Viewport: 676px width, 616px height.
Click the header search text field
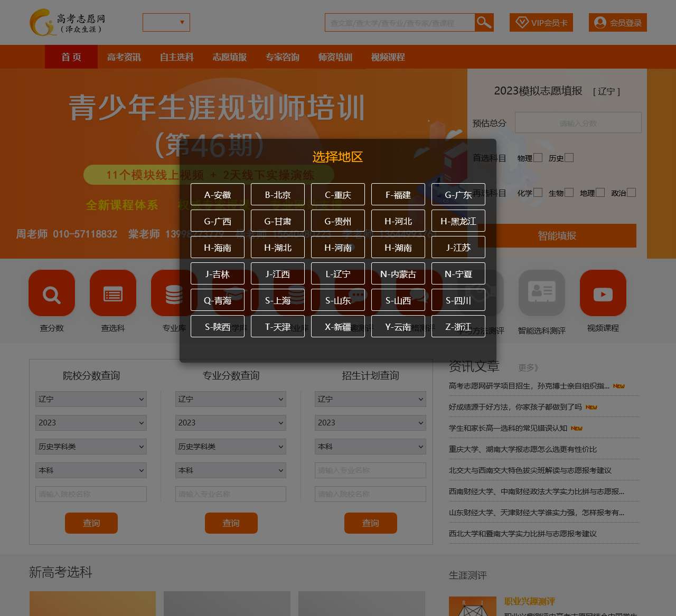[400, 23]
